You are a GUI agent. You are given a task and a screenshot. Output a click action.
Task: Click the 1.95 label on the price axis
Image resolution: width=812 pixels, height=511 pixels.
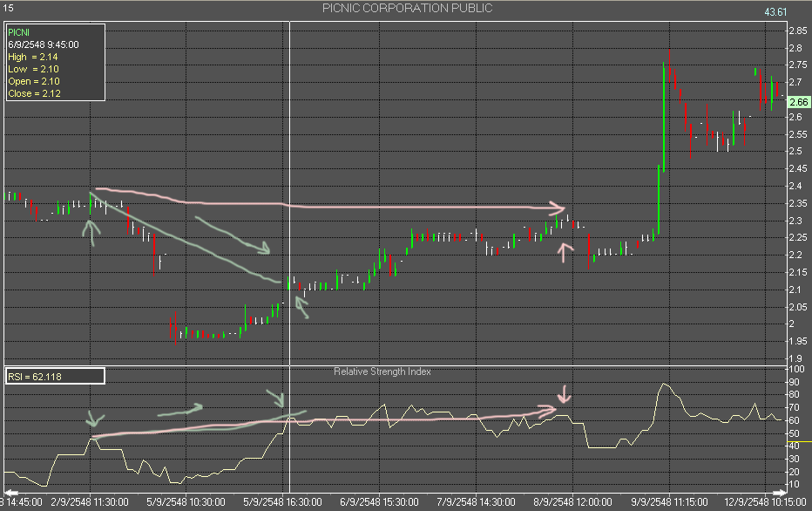[x=798, y=341]
